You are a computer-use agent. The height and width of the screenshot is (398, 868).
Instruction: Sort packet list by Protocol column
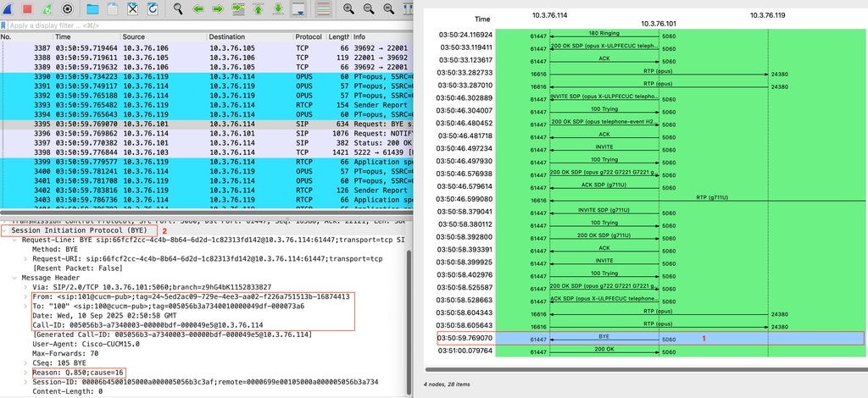[x=309, y=36]
